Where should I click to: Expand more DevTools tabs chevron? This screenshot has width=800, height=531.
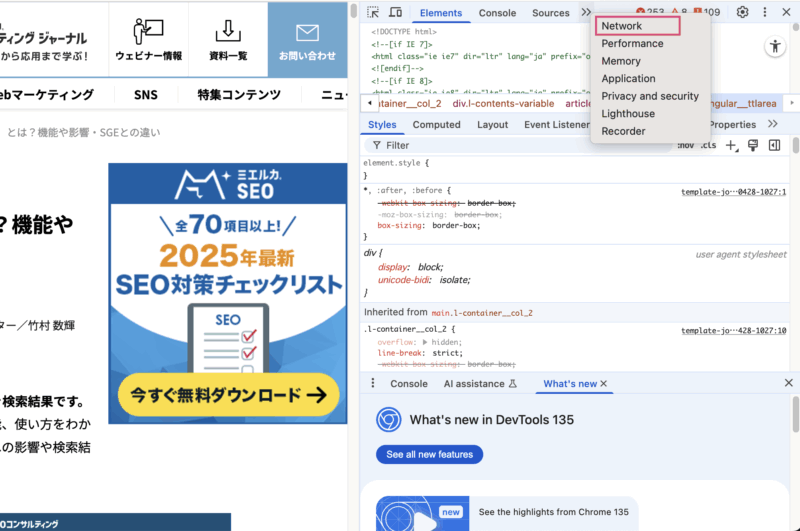[586, 12]
